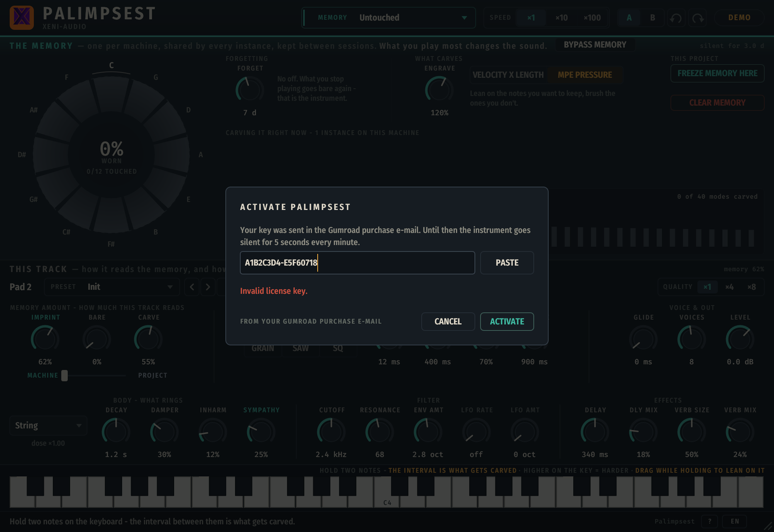The width and height of the screenshot is (774, 532).
Task: Click the IMPRINT knob
Action: coord(45,339)
